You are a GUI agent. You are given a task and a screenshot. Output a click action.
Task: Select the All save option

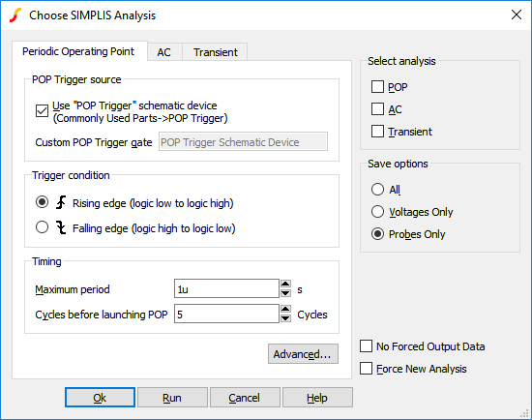point(377,189)
